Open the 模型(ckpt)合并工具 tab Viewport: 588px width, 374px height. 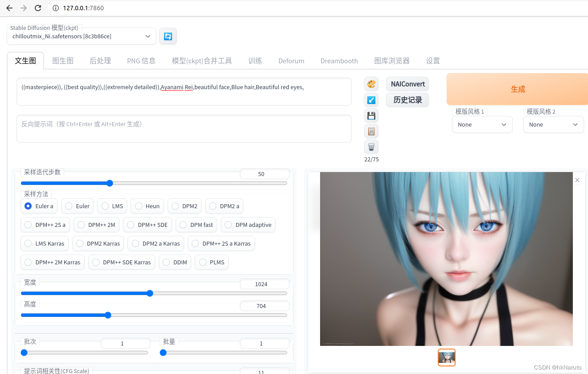point(202,61)
